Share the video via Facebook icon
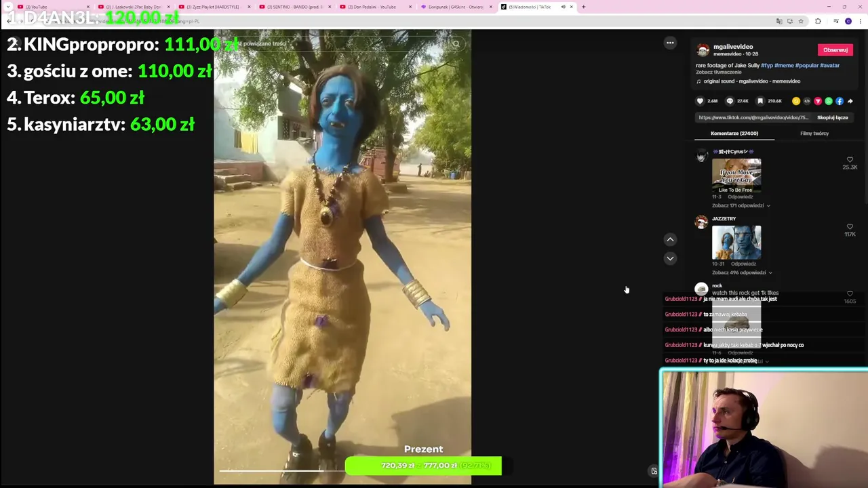The height and width of the screenshot is (488, 868). click(x=840, y=101)
